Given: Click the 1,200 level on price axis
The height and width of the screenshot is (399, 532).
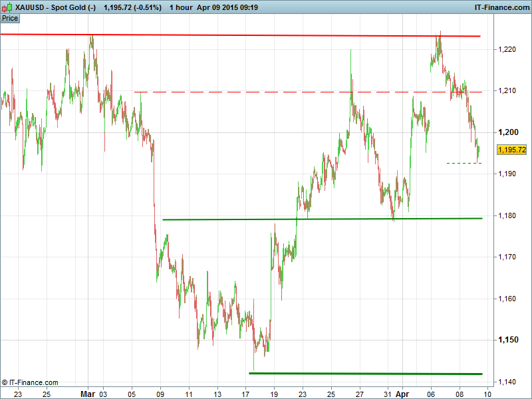Looking at the screenshot, I should [x=507, y=132].
